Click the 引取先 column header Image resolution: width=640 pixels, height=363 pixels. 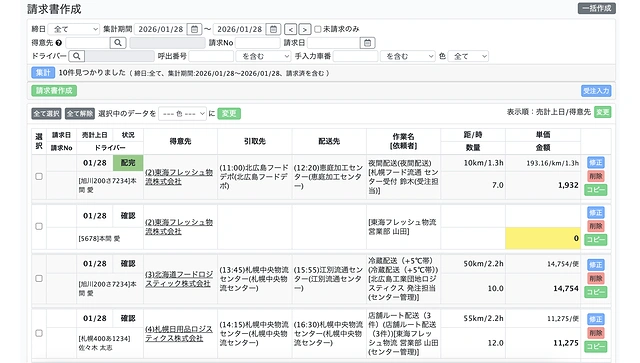click(255, 141)
